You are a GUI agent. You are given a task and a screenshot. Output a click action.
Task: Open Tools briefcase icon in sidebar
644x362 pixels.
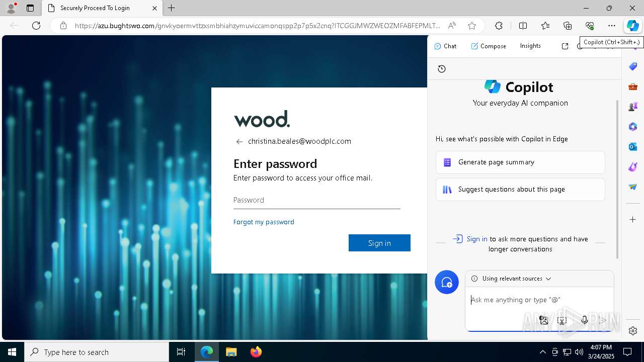point(633,86)
